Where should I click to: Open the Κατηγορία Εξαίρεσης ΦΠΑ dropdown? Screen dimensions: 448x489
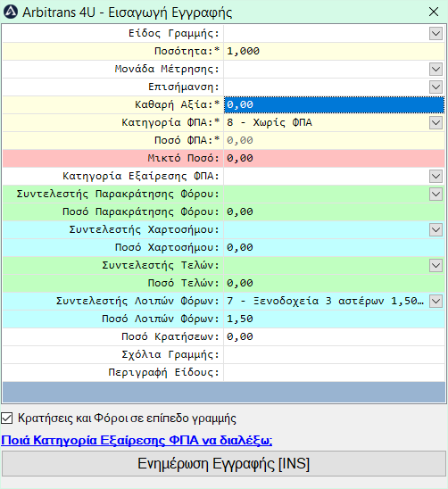point(436,176)
